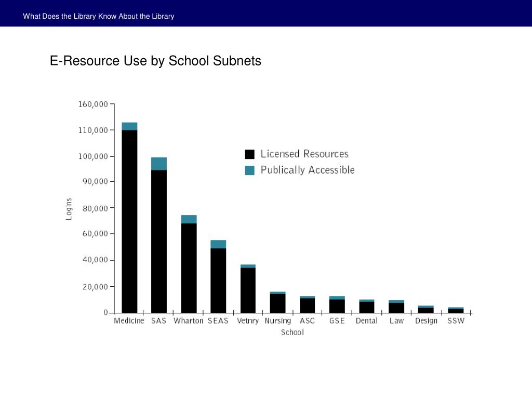Click the SSW bar in the chart

pyautogui.click(x=456, y=310)
